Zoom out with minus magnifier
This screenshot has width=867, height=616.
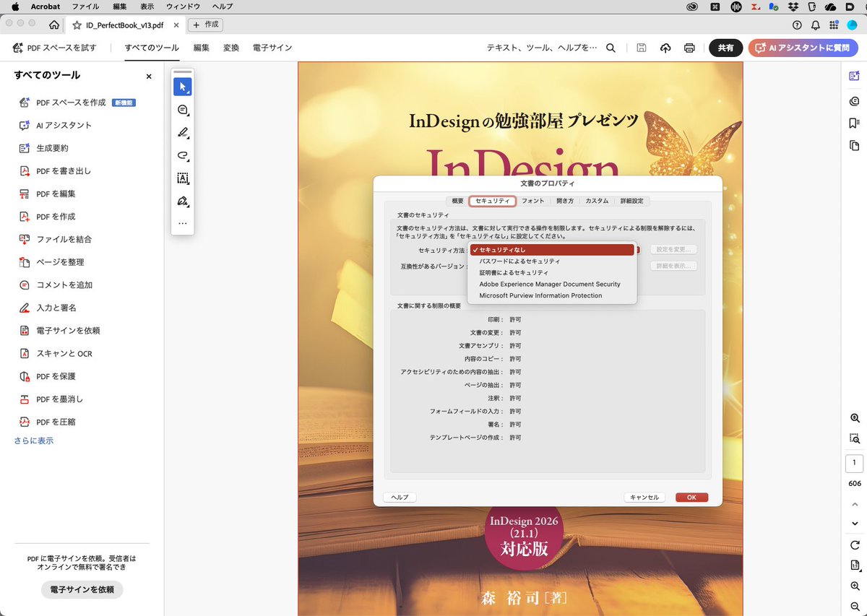(855, 607)
